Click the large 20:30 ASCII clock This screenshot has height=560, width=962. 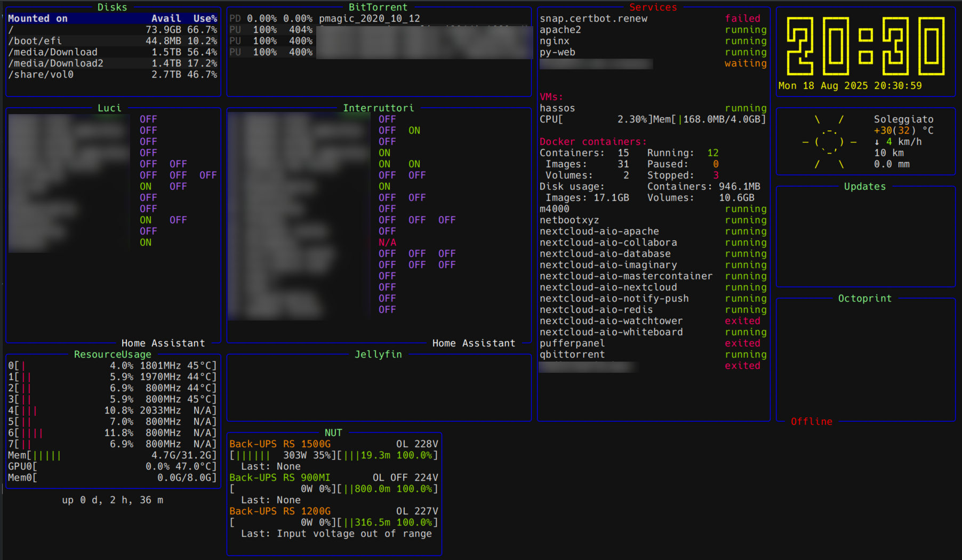[866, 46]
